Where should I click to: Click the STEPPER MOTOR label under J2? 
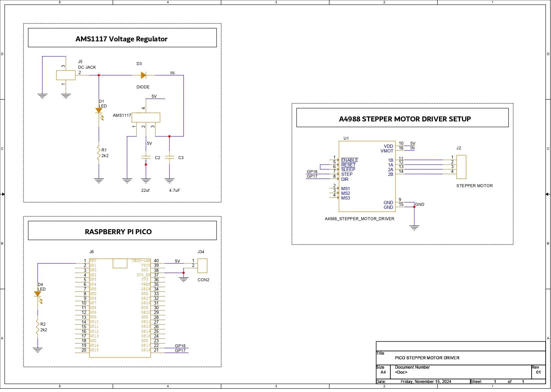pos(475,186)
